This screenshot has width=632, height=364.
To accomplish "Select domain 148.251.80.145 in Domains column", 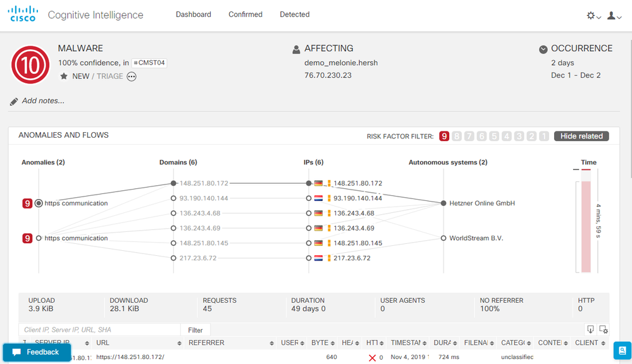I will coord(204,243).
